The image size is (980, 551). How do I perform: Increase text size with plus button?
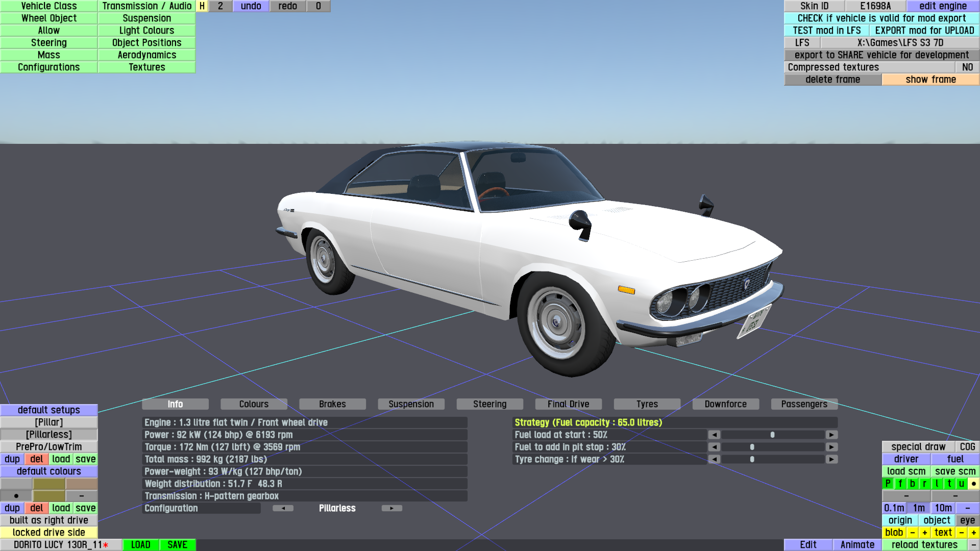pyautogui.click(x=973, y=533)
